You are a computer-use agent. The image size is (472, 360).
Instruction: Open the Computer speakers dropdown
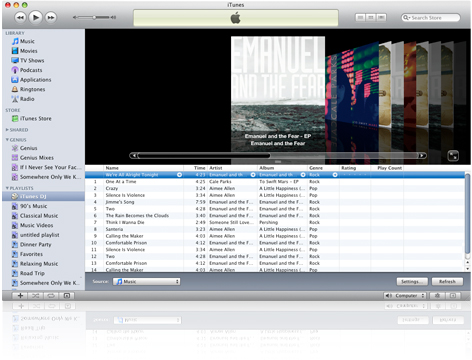point(405,296)
